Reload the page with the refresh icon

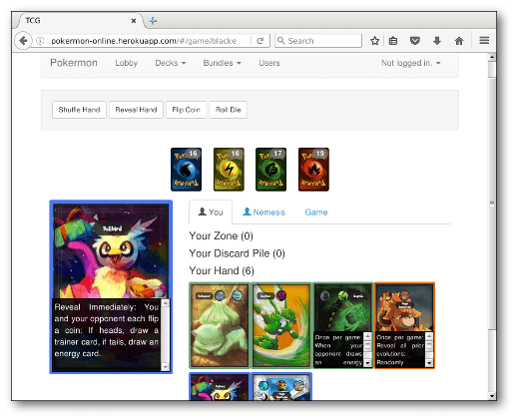(x=260, y=41)
